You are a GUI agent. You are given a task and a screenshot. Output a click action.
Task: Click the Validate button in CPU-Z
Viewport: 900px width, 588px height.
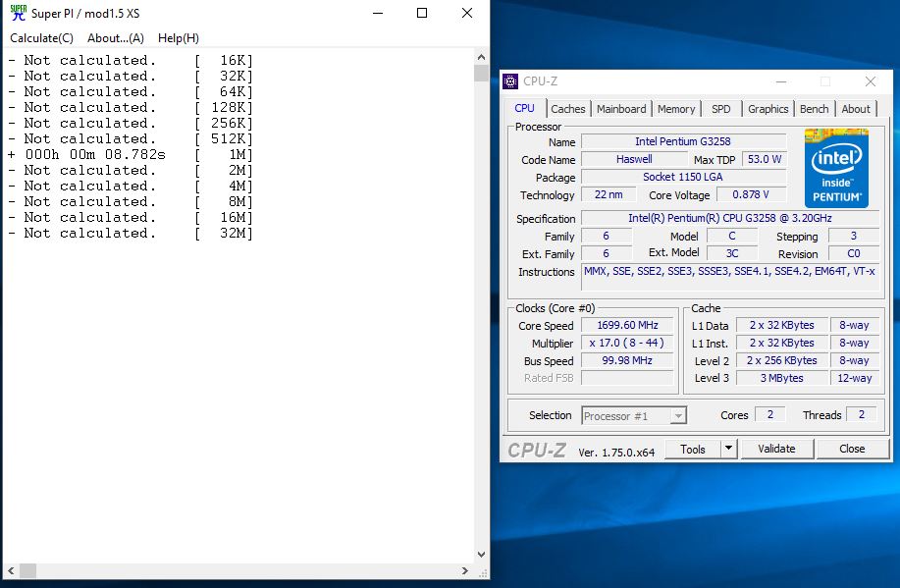click(x=776, y=449)
